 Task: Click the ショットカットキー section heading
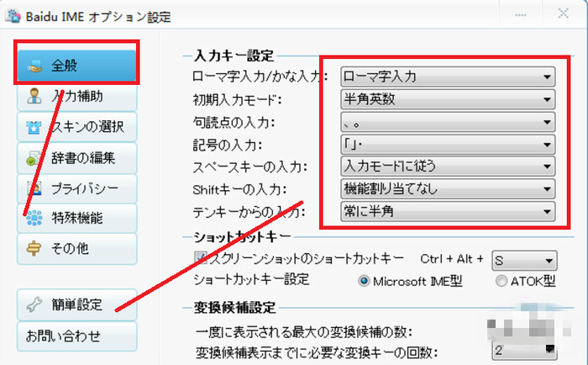coord(242,236)
